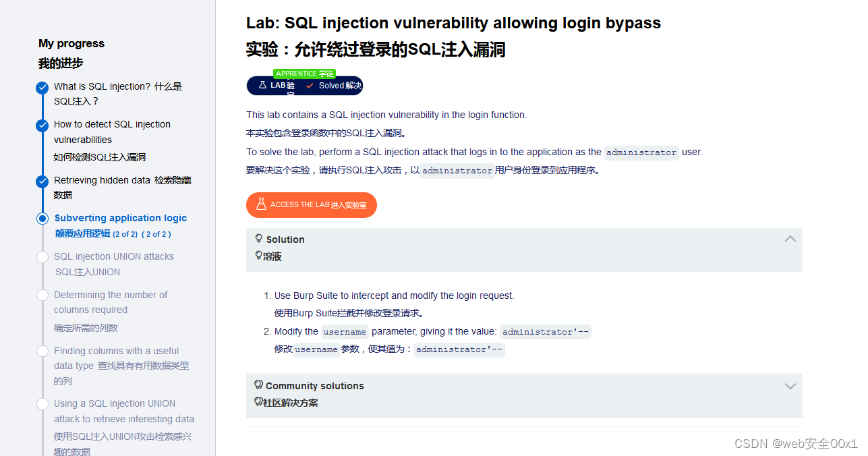Viewport: 868px width, 456px height.
Task: Click the checkmark icon beside What is SQL injection
Action: click(x=42, y=87)
